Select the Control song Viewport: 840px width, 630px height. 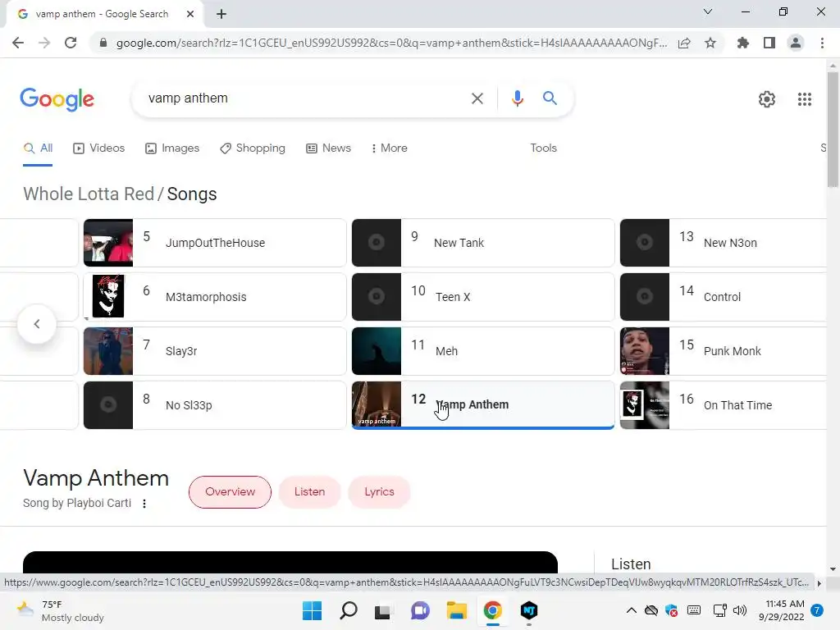pos(724,297)
